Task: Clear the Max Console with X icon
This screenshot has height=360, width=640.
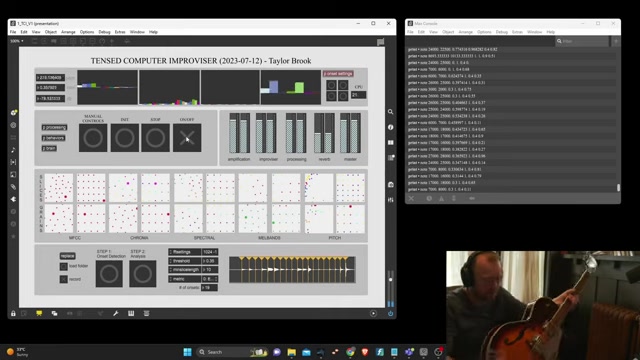Action: (411, 198)
